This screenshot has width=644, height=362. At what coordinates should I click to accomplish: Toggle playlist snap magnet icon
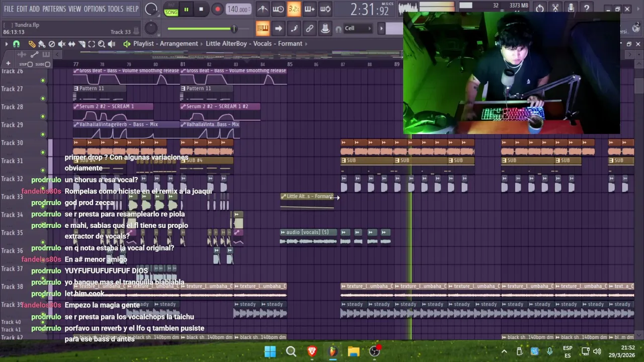pyautogui.click(x=16, y=44)
